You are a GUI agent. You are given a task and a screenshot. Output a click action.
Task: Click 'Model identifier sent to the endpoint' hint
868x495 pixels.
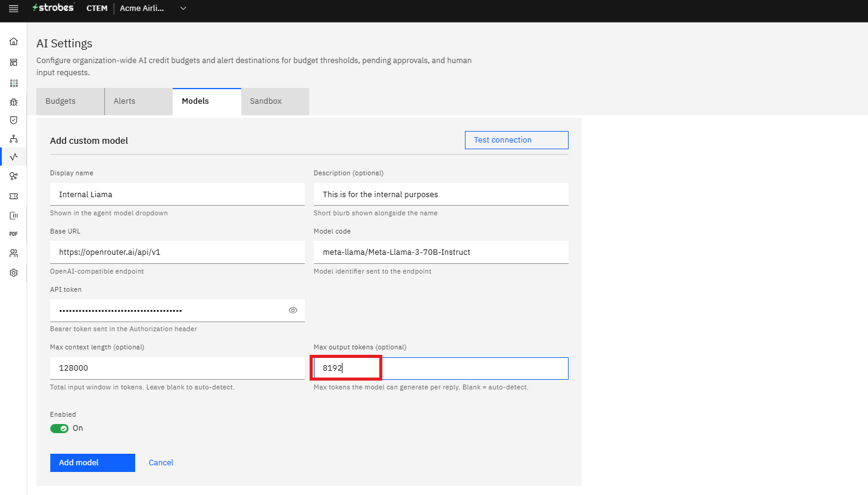point(373,271)
